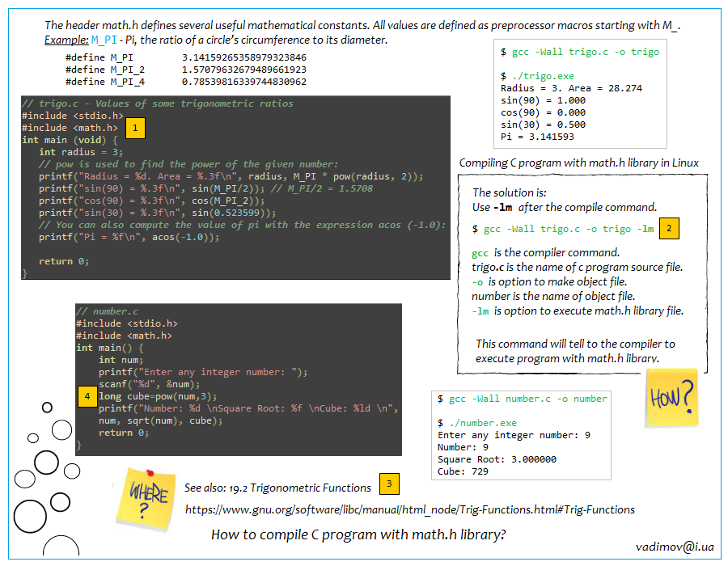
Task: Click the comment '// M_PI/2 = 1.5708'
Action: (x=322, y=188)
